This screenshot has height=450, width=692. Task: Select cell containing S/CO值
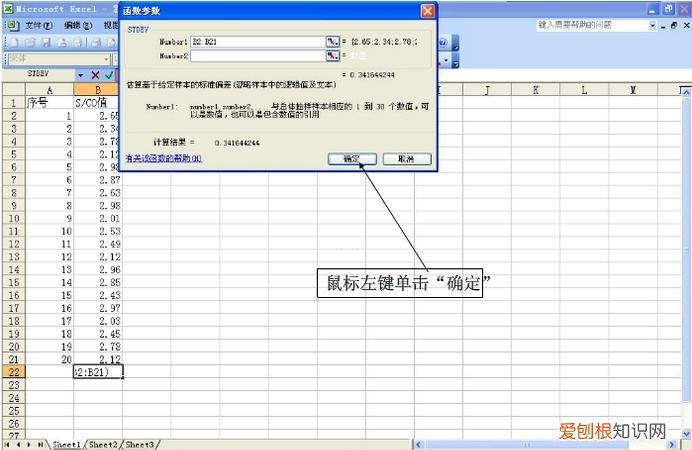pyautogui.click(x=98, y=103)
